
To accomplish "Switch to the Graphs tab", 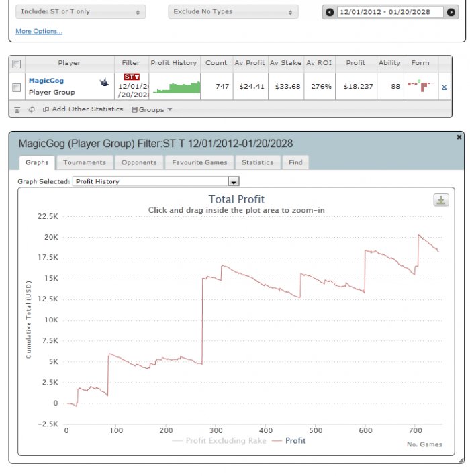I will click(x=37, y=162).
